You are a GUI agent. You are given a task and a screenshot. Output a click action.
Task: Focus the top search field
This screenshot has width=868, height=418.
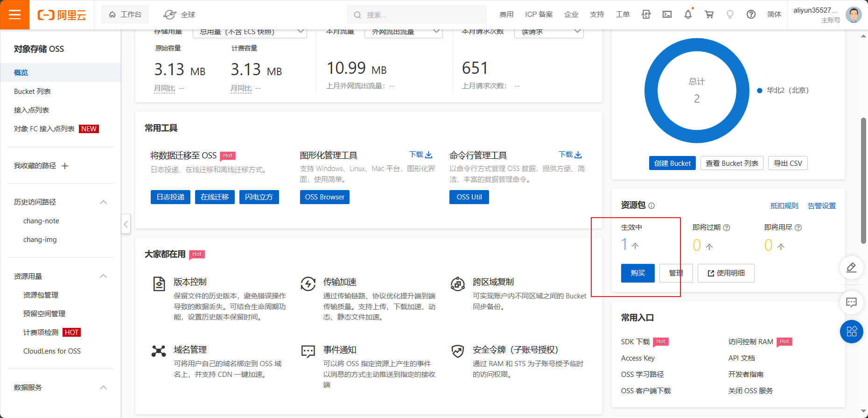tap(417, 14)
